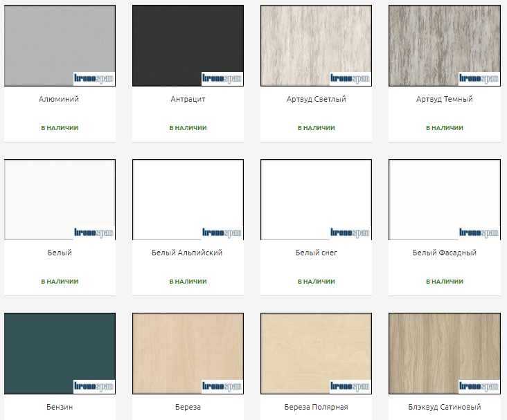Click the Kronospan logo on Бензин swatch

coord(94,386)
